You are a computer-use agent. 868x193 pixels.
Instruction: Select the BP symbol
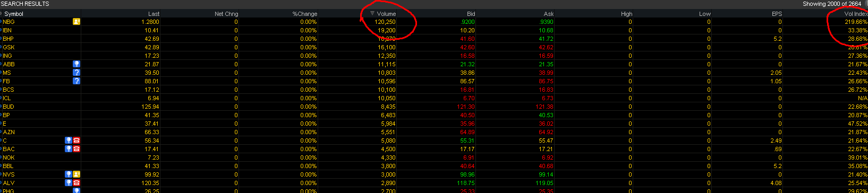click(x=6, y=115)
